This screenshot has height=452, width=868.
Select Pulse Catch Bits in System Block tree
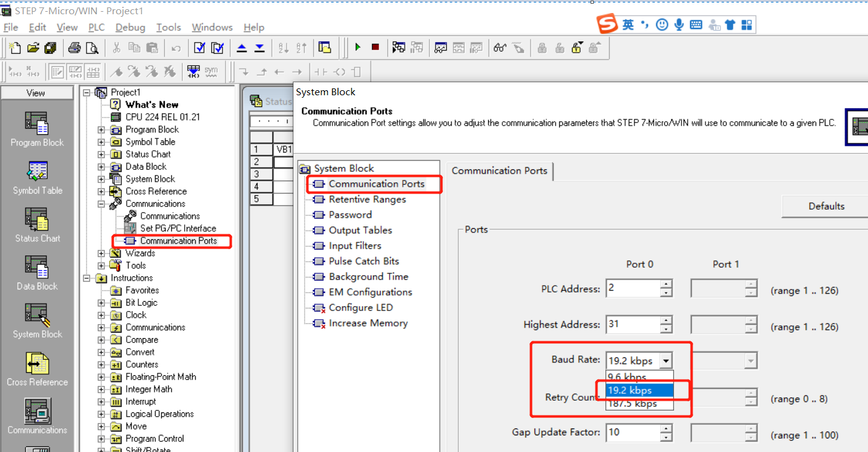point(364,261)
